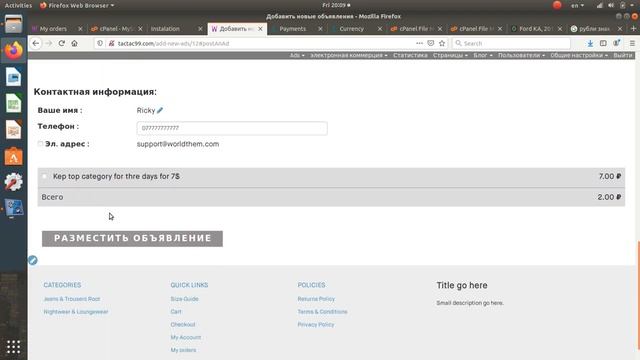Open the Returns Policy link
640x360 pixels.
(316, 299)
